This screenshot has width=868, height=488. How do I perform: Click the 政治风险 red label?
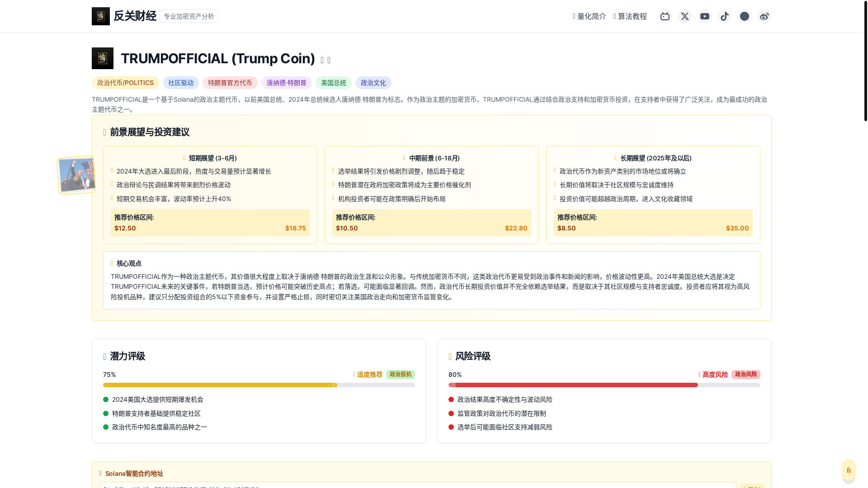coord(746,375)
